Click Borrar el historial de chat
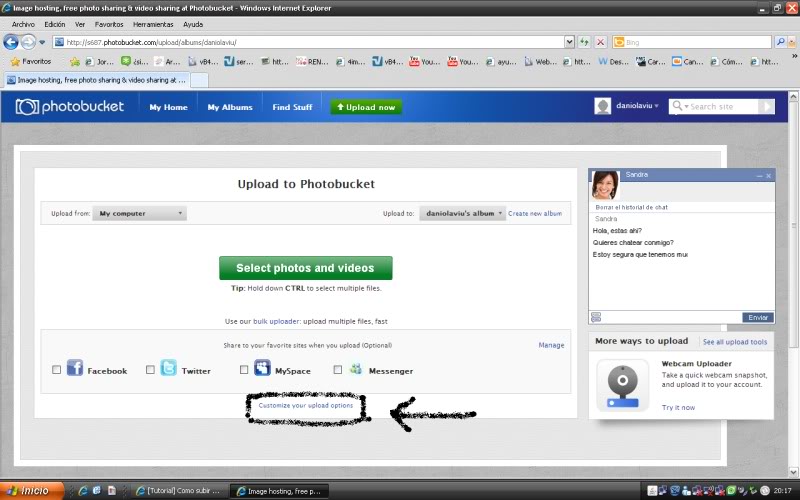 point(631,207)
